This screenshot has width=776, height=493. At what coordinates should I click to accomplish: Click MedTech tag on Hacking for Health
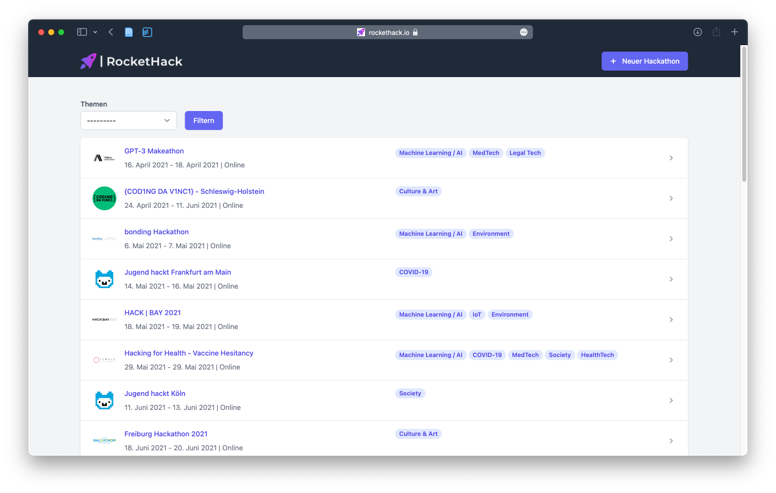pyautogui.click(x=525, y=355)
